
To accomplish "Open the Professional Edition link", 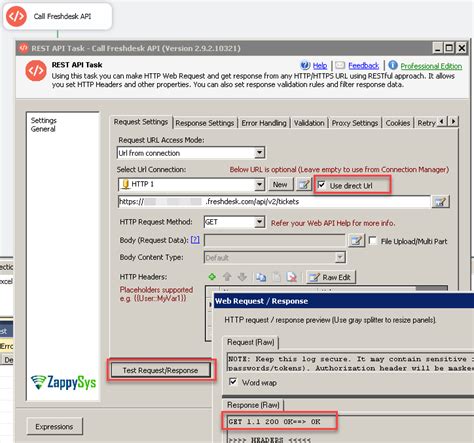I will coord(431,66).
